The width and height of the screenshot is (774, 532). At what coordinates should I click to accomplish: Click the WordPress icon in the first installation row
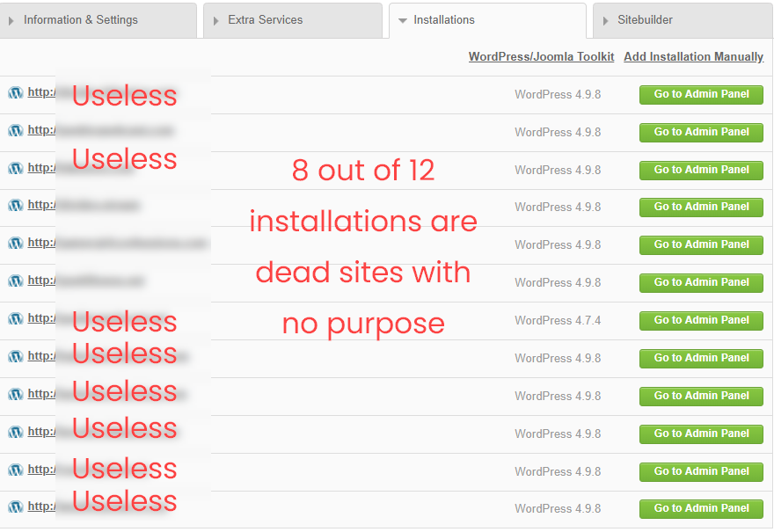15,92
